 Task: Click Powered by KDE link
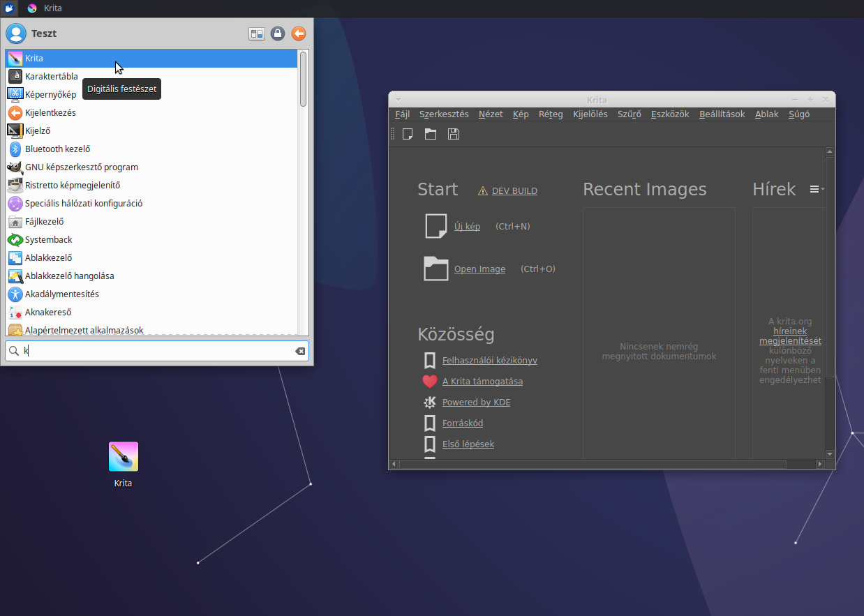[x=476, y=403]
